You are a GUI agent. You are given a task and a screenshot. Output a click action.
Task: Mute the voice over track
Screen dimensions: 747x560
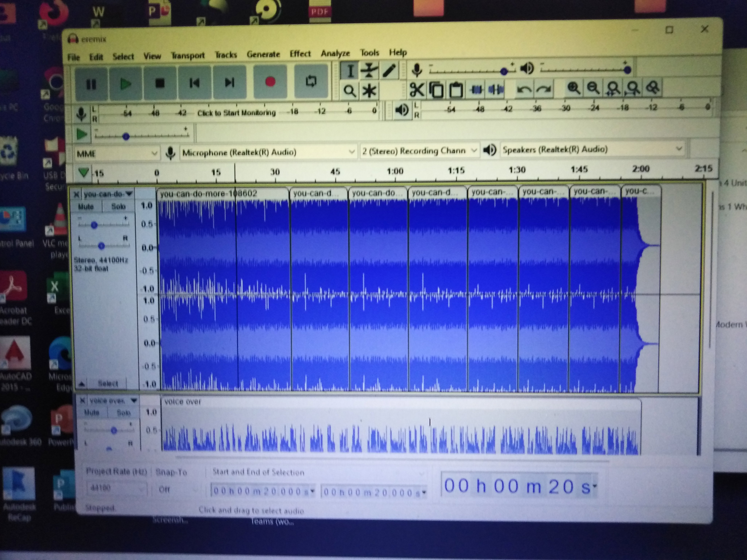coord(92,413)
